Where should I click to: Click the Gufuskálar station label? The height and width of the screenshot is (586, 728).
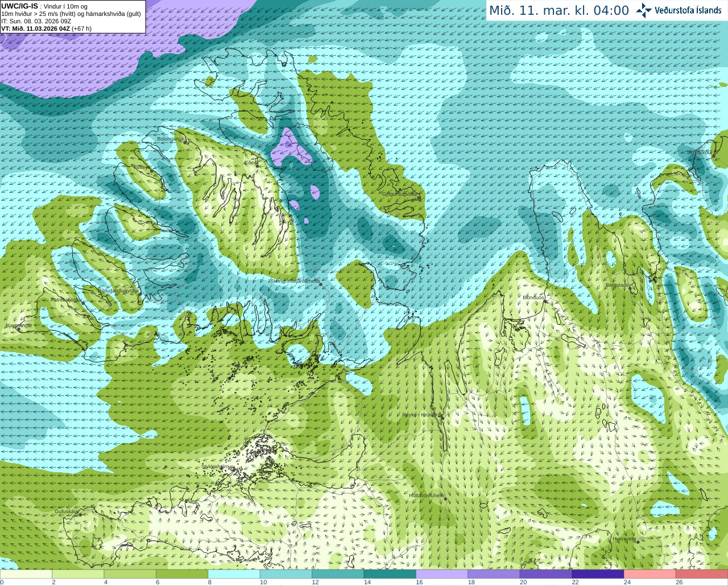[66, 511]
